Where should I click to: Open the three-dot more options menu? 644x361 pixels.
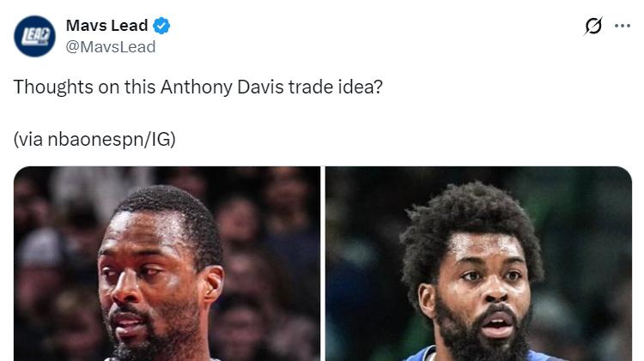pos(623,26)
